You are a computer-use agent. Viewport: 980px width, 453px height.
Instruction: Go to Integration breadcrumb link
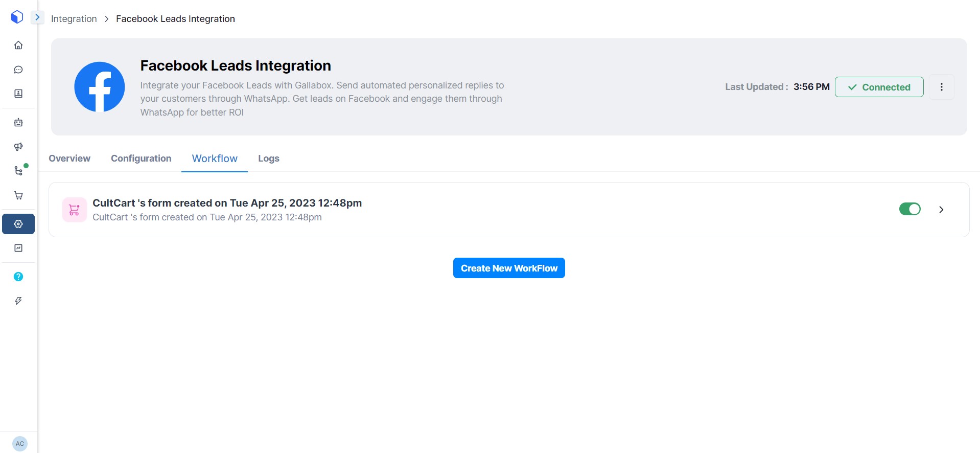pos(74,19)
